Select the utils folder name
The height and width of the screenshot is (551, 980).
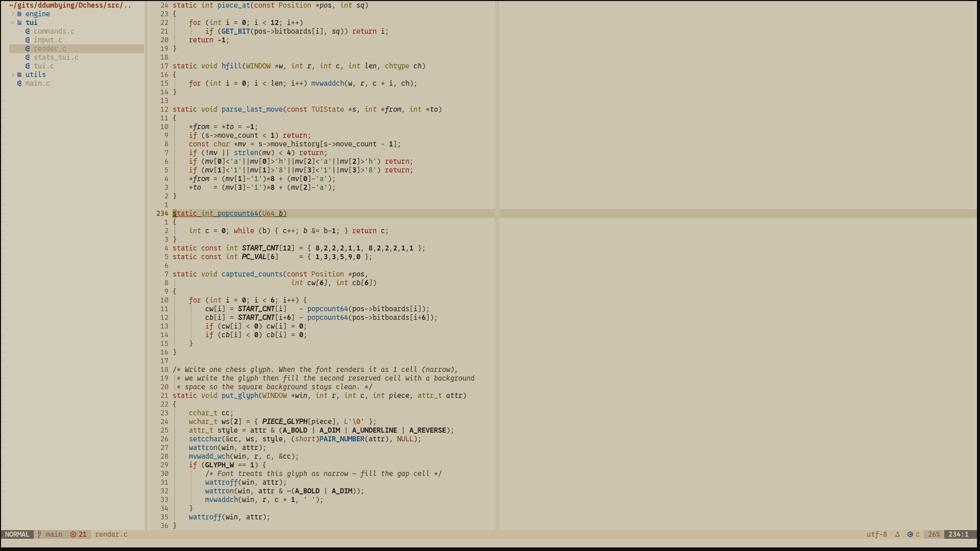point(36,74)
